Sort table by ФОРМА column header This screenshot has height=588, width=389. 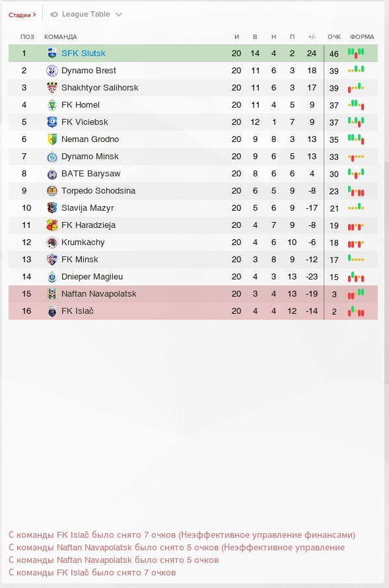click(x=362, y=37)
